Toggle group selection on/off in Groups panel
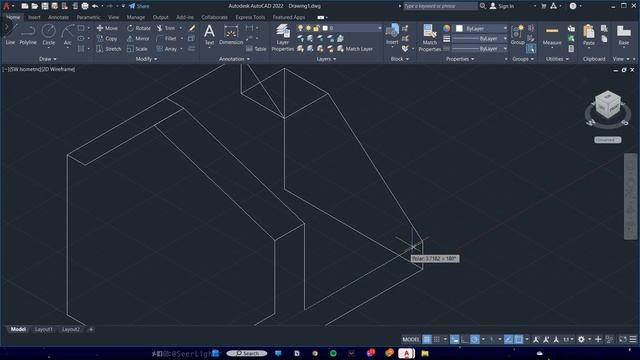This screenshot has height=360, width=640. [x=531, y=49]
